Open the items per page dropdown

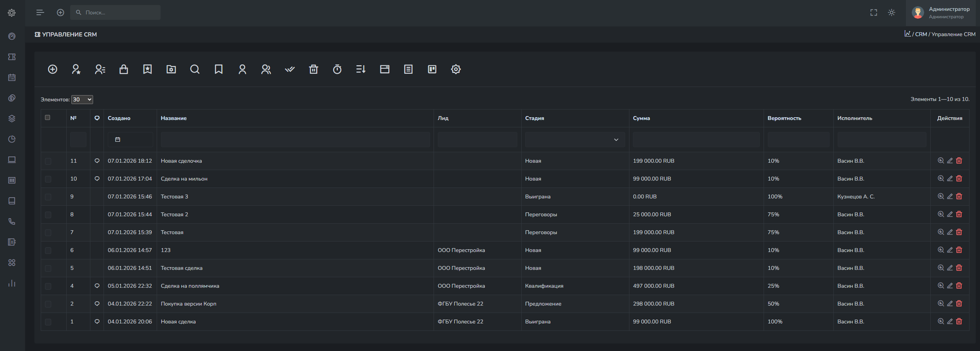(x=82, y=100)
